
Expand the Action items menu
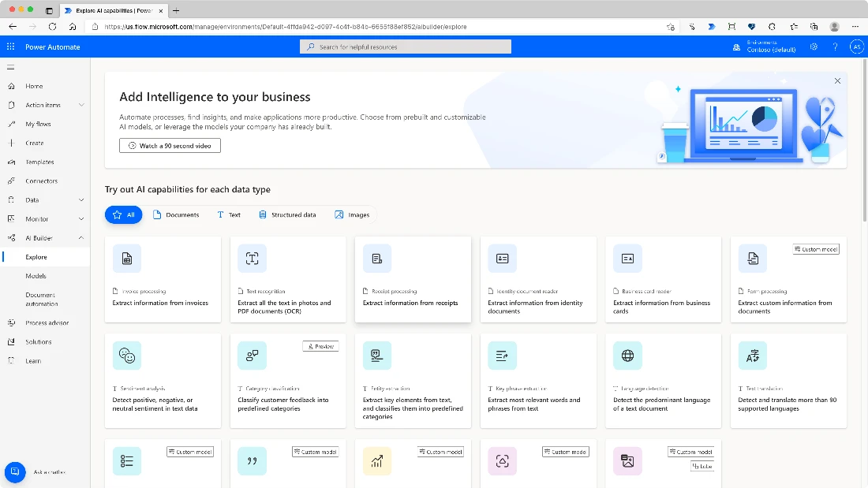[x=81, y=105]
